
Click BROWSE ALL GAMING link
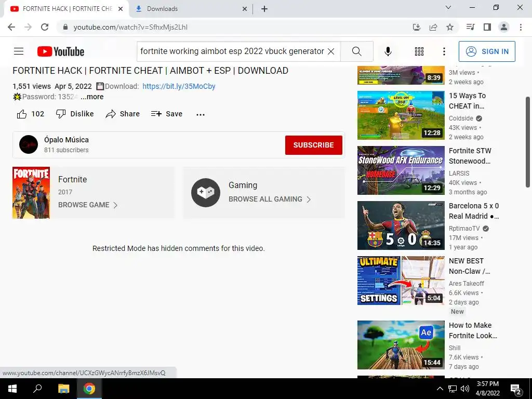pyautogui.click(x=270, y=199)
